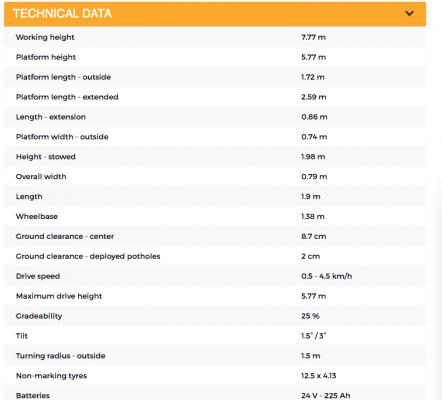
Task: Click Platform width - outside label
Action: (x=62, y=137)
